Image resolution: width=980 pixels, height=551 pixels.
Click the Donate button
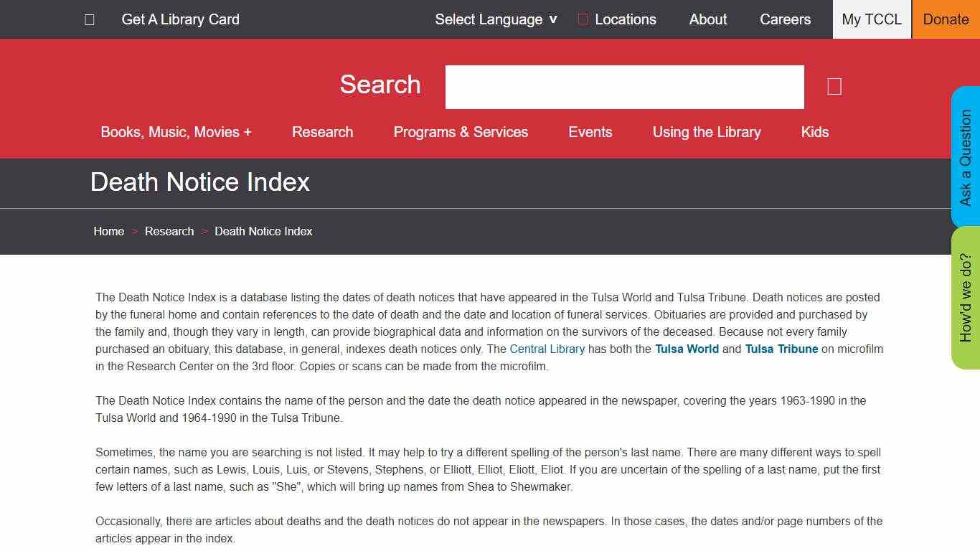pyautogui.click(x=946, y=19)
